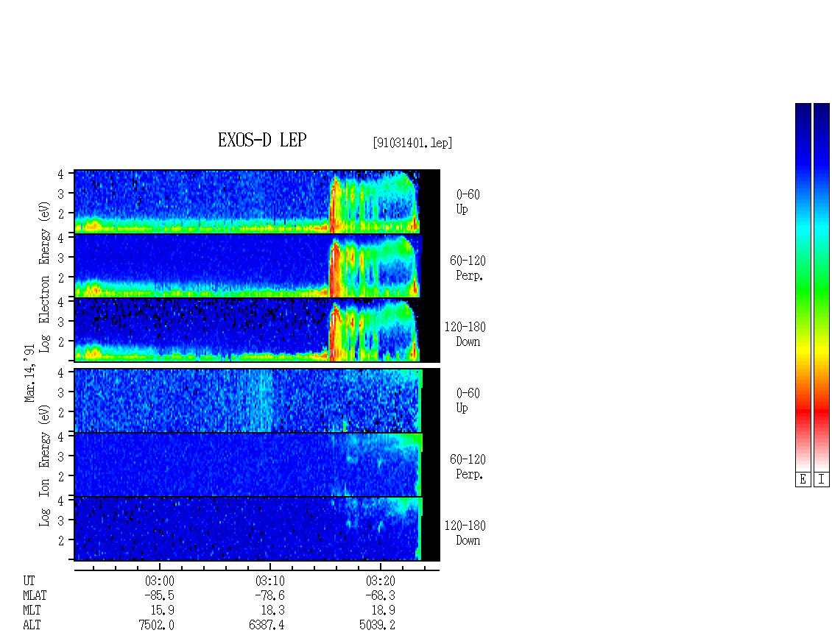Open the ion 60-120 Perp. spectrogram panel
The image size is (832, 644).
pyautogui.click(x=257, y=464)
